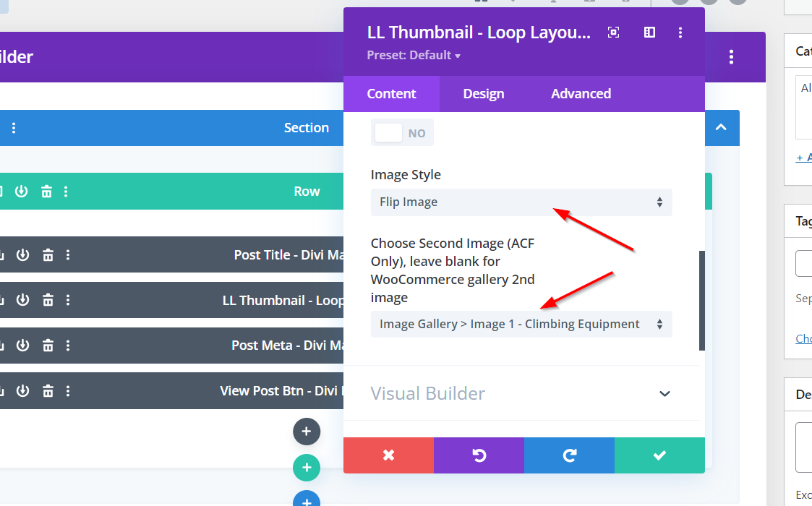Delete the Row using trash icon

click(x=46, y=192)
